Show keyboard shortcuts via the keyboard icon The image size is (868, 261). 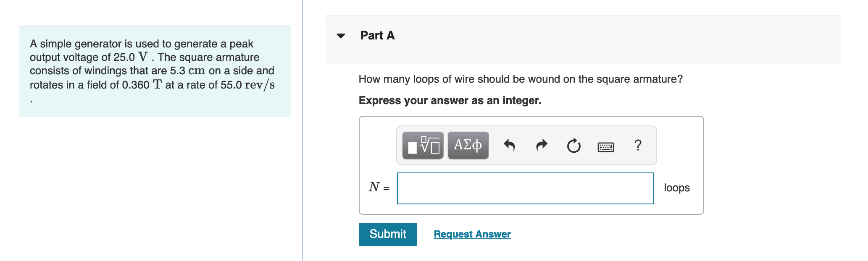pos(606,147)
